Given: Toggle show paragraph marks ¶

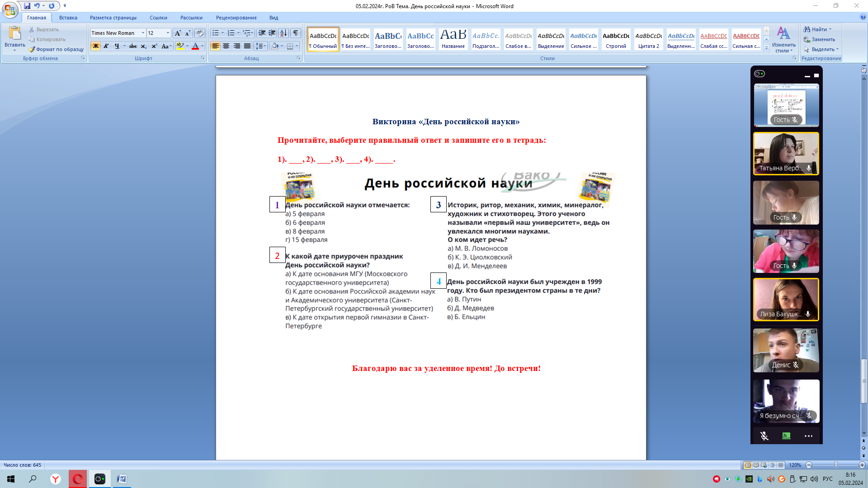Looking at the screenshot, I should point(296,33).
